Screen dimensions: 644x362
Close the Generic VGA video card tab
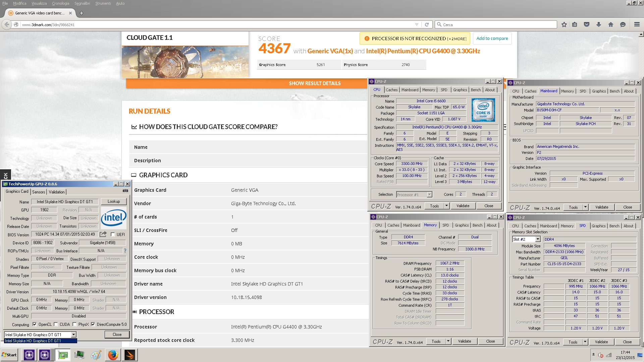70,13
